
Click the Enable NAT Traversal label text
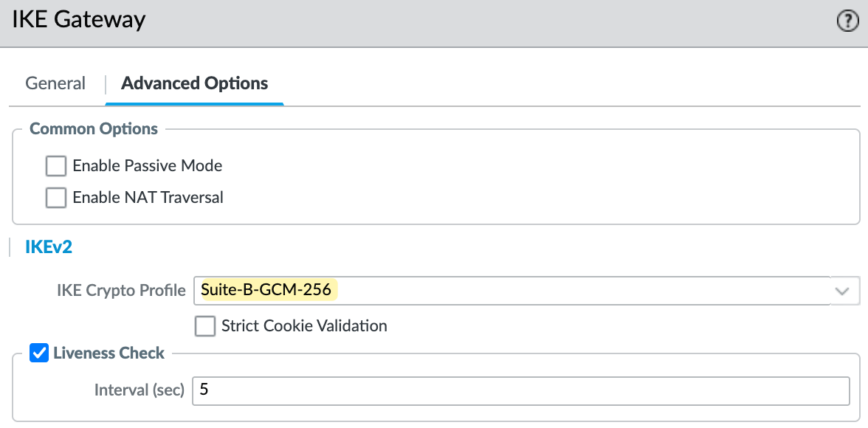tap(148, 198)
